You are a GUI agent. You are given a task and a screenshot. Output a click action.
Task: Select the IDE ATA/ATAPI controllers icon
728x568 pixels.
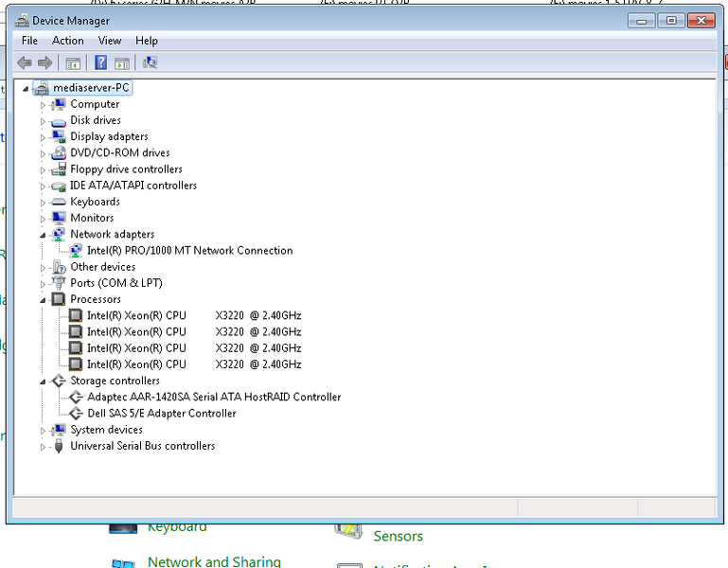click(x=59, y=186)
